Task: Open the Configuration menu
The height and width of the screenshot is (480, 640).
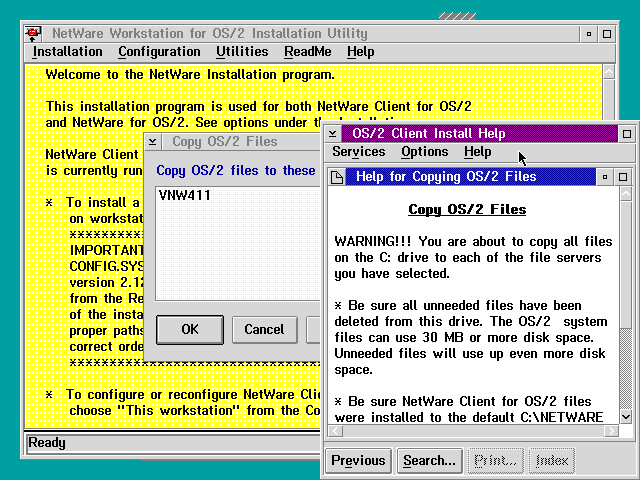Action: point(159,52)
